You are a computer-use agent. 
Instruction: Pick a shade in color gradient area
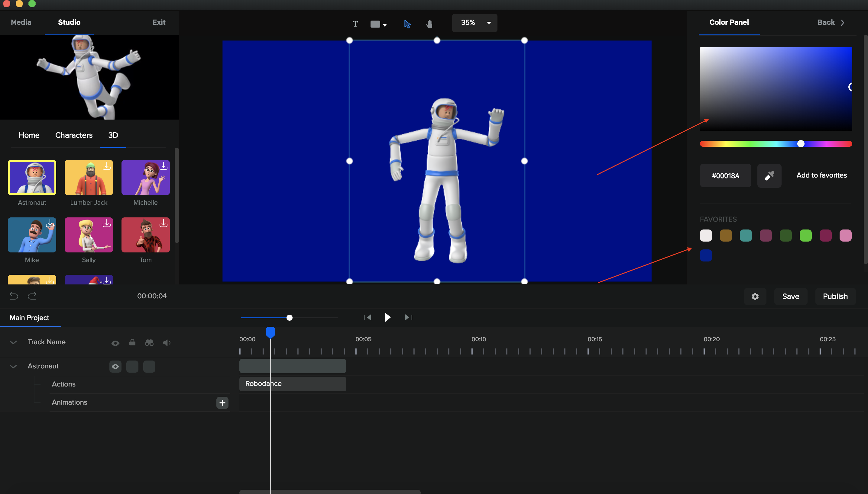(x=776, y=89)
